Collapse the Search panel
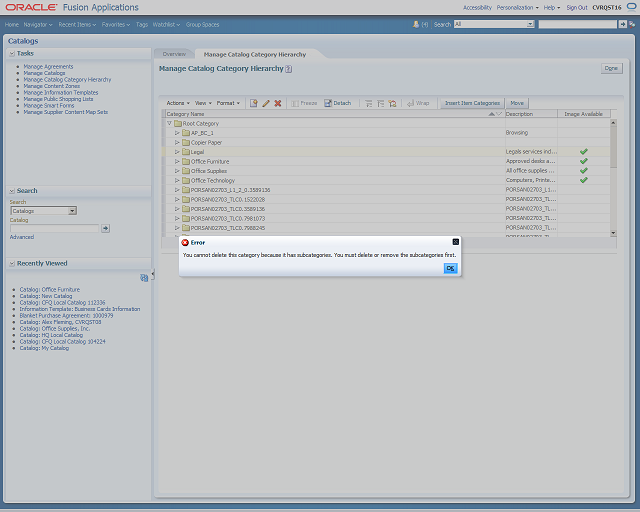Screen dimensions: 640x512 click(x=12, y=191)
